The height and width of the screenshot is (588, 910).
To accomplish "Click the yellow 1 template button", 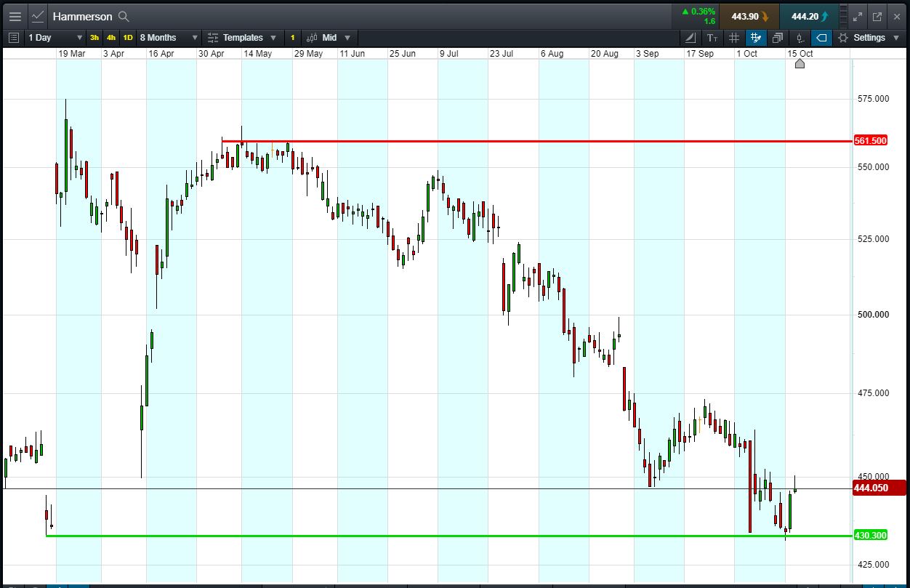I will tap(293, 38).
